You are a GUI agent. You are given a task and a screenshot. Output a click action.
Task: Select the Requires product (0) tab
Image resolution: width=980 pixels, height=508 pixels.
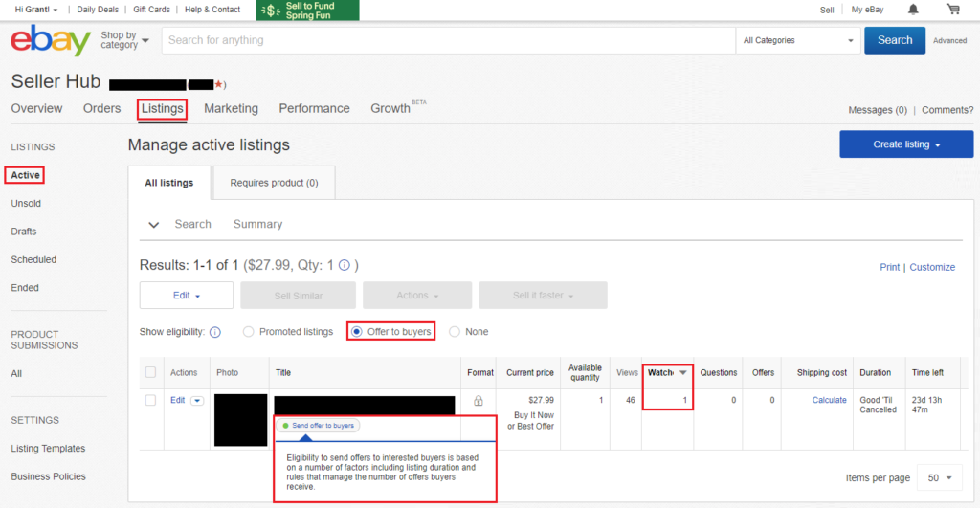coord(274,183)
